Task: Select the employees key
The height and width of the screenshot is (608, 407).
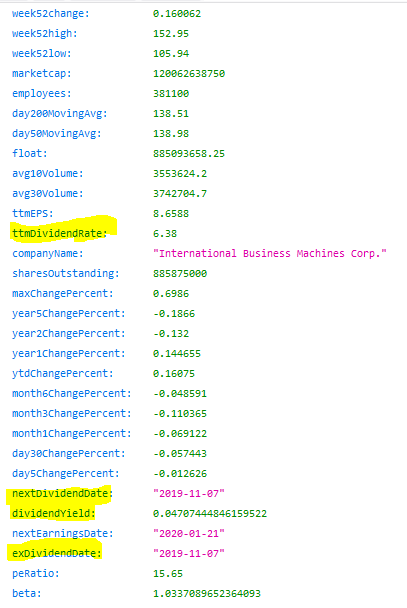Action: (42, 93)
